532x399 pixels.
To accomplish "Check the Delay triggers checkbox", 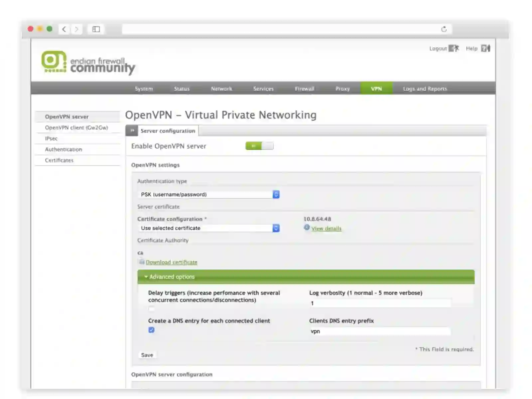I will [151, 309].
